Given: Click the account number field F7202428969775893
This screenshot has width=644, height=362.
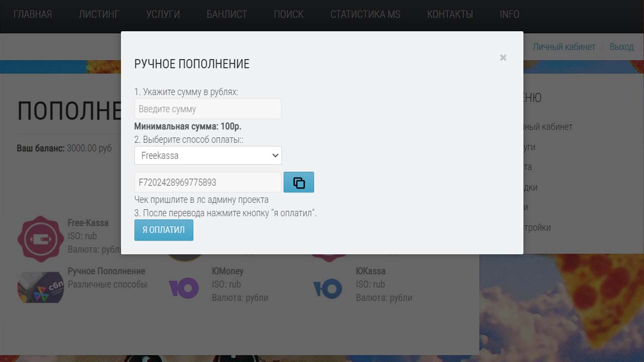Looking at the screenshot, I should click(207, 183).
